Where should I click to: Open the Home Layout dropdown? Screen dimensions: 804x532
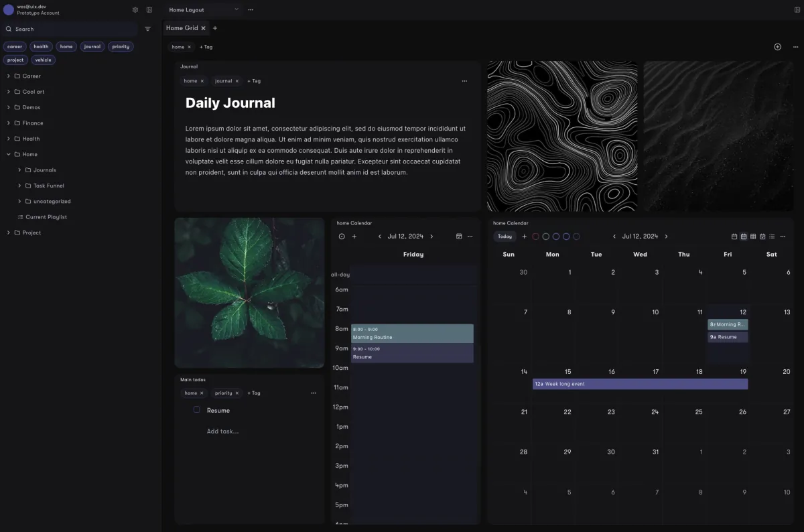point(203,10)
